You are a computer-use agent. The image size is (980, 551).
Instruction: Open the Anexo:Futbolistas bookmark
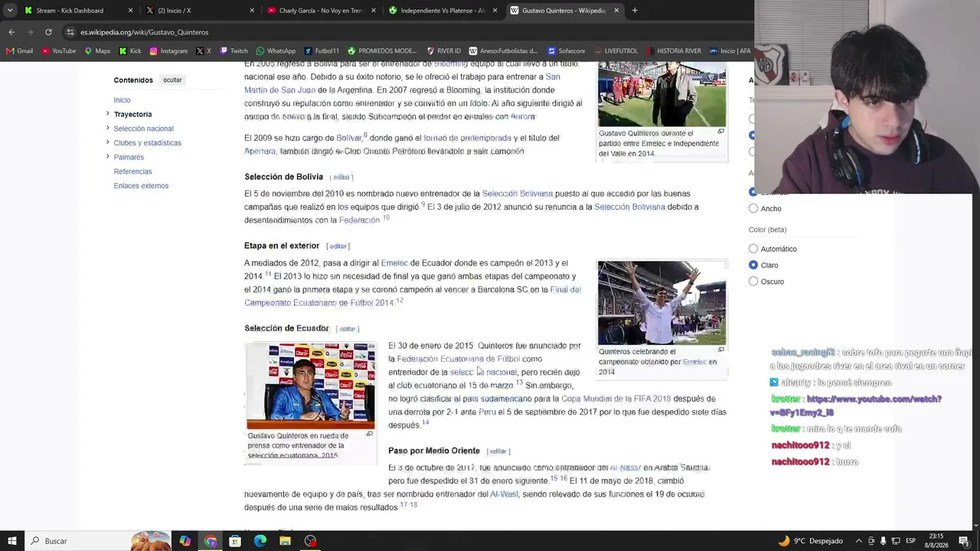pyautogui.click(x=503, y=51)
